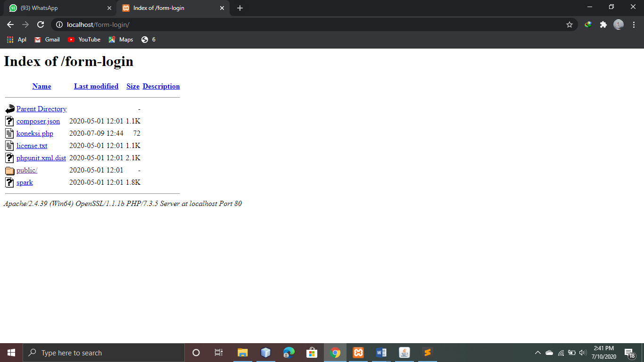This screenshot has height=362, width=644.
Task: Reload the current page
Action: (x=41, y=25)
